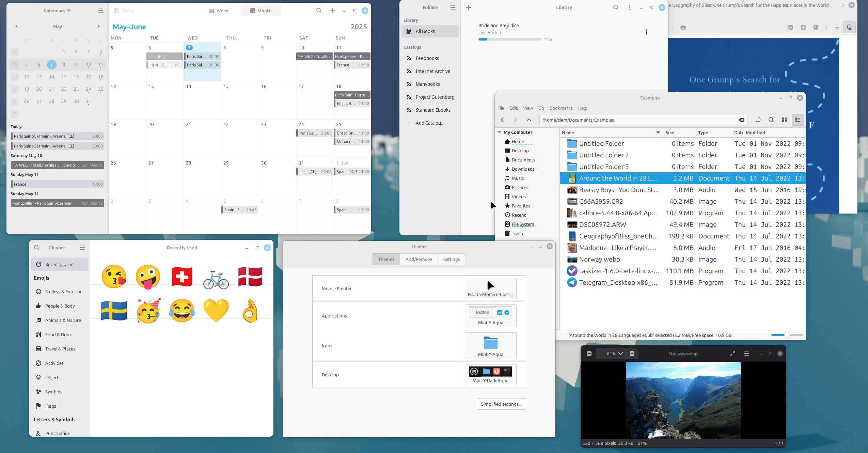Open the Bookmarks menu in the file manager

point(561,108)
